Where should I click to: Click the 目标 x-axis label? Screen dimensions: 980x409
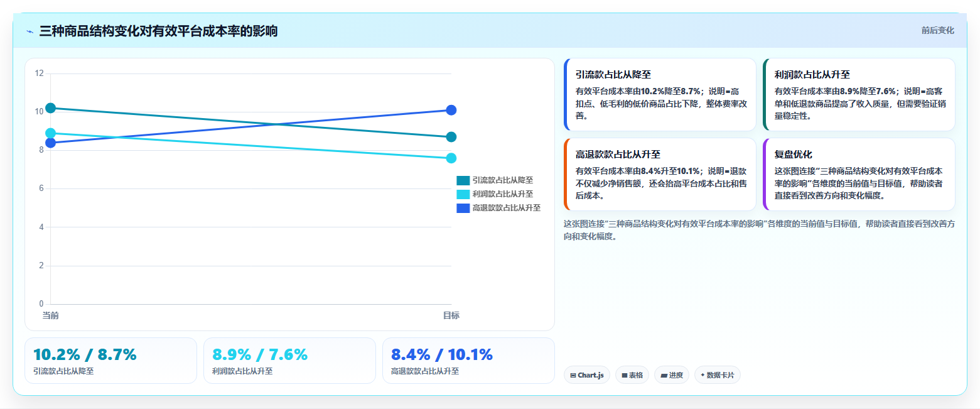(451, 315)
